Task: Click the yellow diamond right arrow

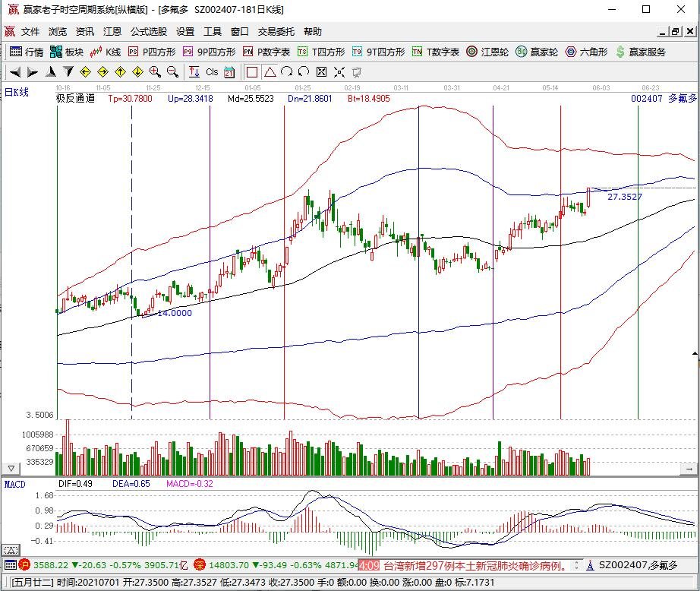Action: click(102, 72)
